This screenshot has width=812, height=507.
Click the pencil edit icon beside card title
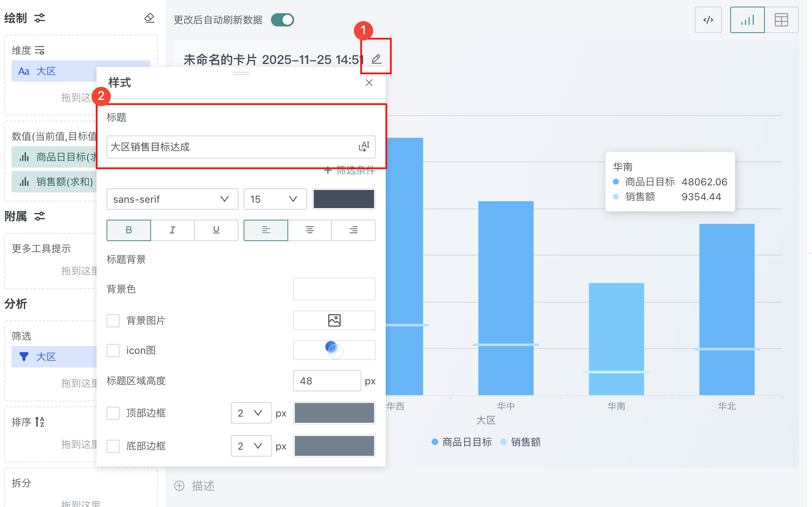376,59
